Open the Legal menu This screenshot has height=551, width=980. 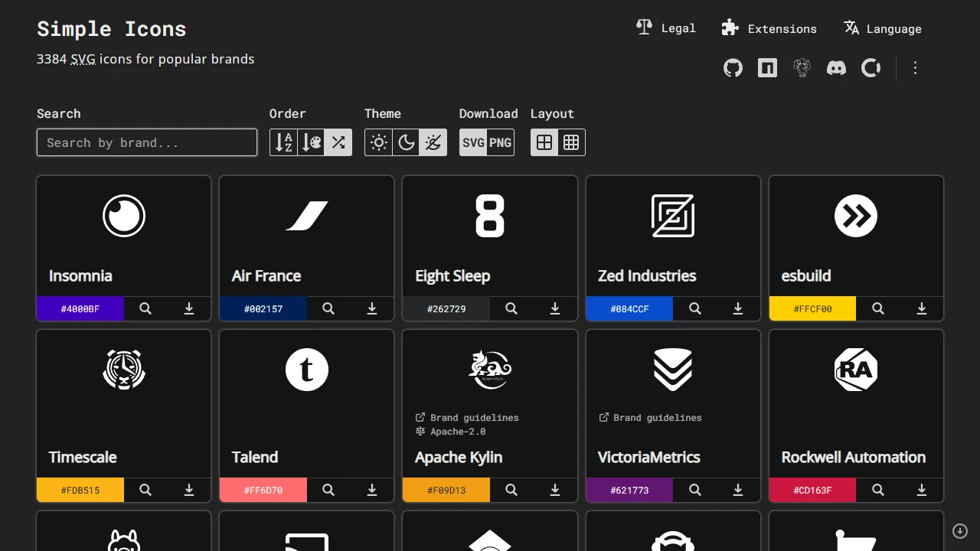coord(665,28)
